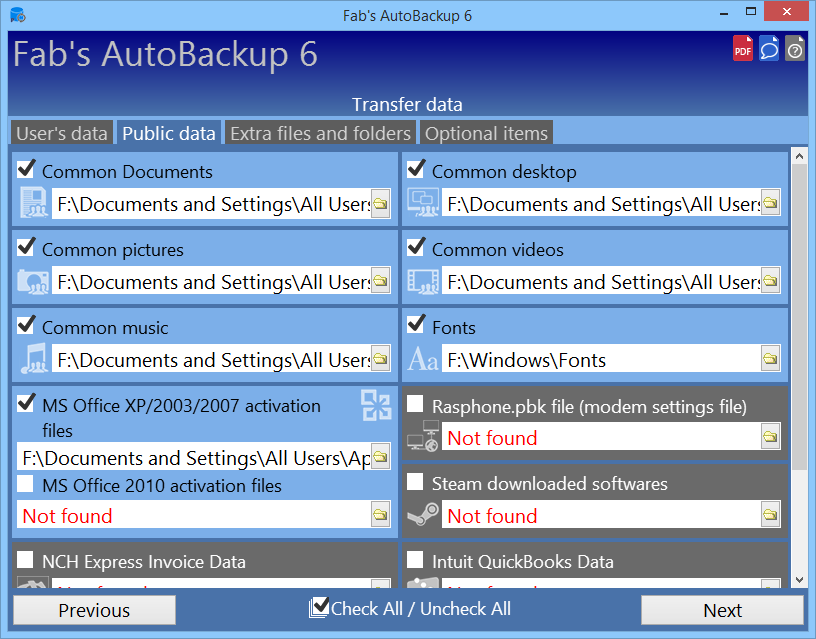Click the MS Office XP/2003/2007 path field
The image size is (816, 639).
[194, 457]
